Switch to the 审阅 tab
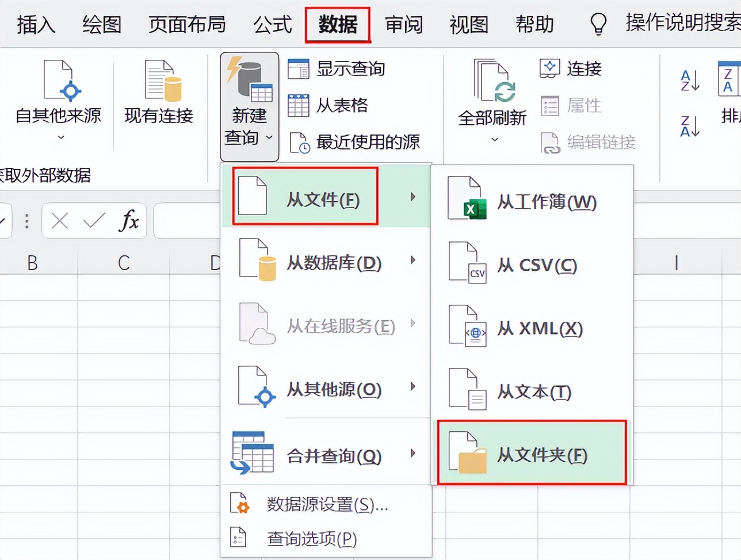 (403, 25)
